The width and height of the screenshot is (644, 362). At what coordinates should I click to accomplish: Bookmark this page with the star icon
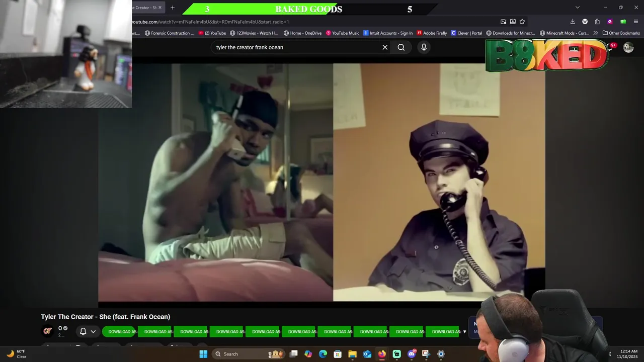(x=522, y=22)
